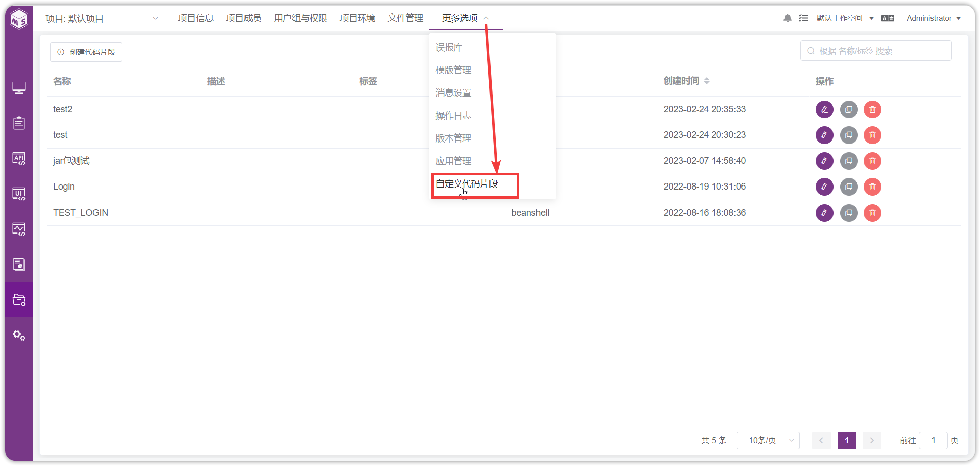This screenshot has width=980, height=466.
Task: Switch to 用户组与权限 tab
Action: tap(301, 18)
